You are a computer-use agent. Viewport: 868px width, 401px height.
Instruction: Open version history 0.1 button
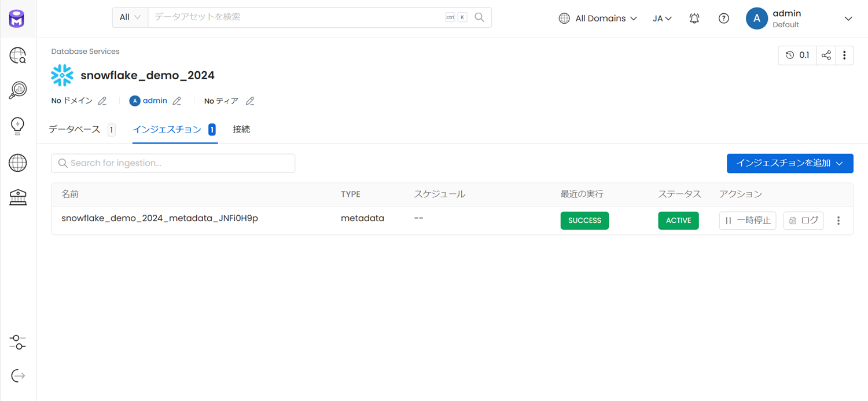[x=797, y=56]
